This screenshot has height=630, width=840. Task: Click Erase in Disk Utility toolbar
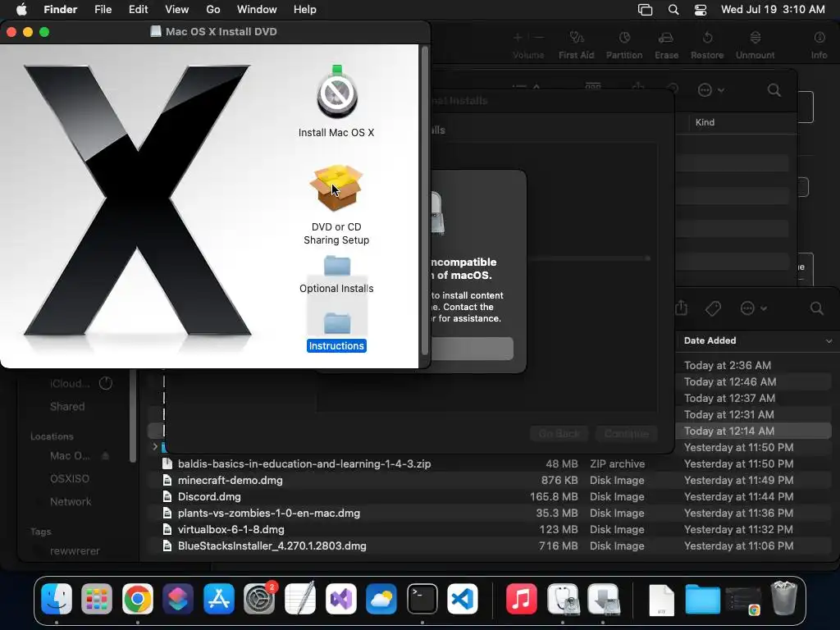[x=666, y=45]
